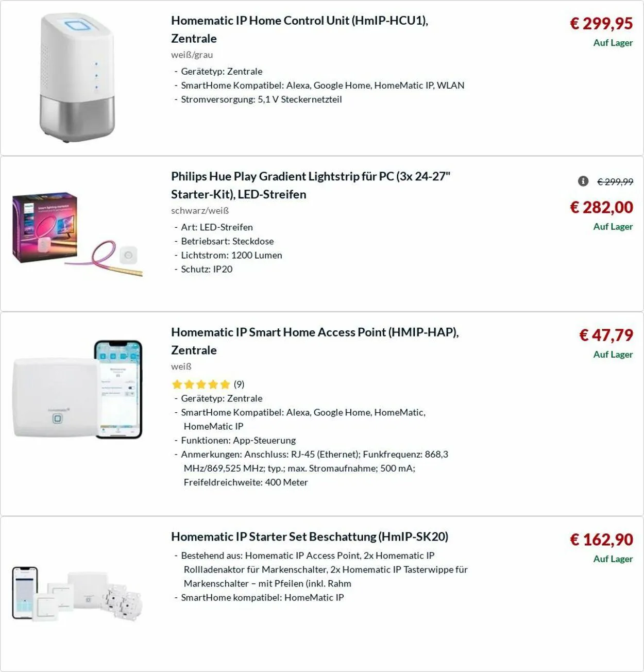Click the € 282,00 price
644x672 pixels.
click(601, 207)
